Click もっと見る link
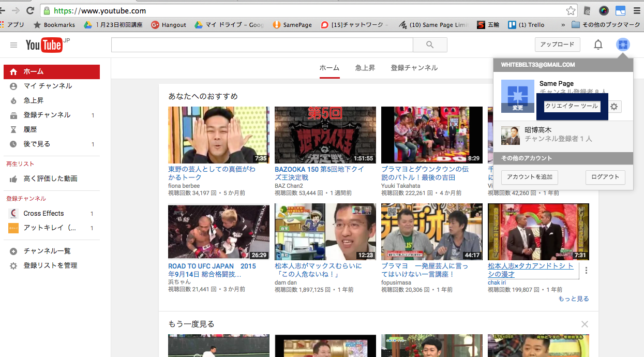Image resolution: width=644 pixels, height=357 pixels. [x=574, y=299]
